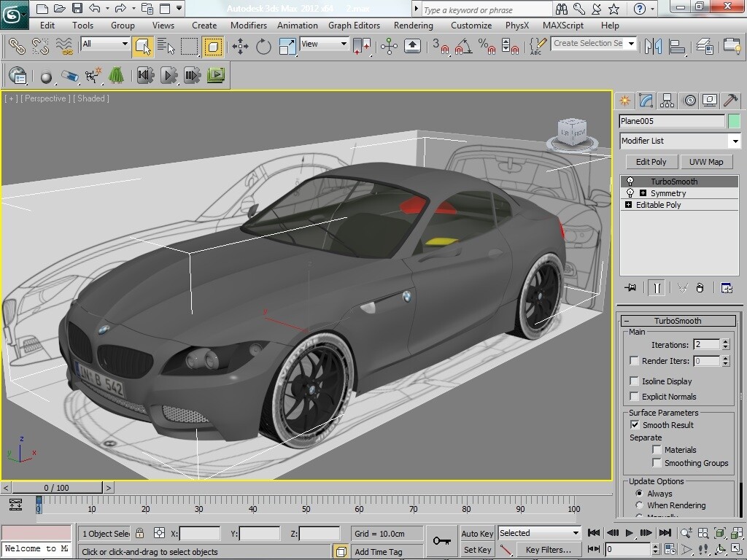This screenshot has height=560, width=747.
Task: Activate the Select and Move tool
Action: pos(241,46)
